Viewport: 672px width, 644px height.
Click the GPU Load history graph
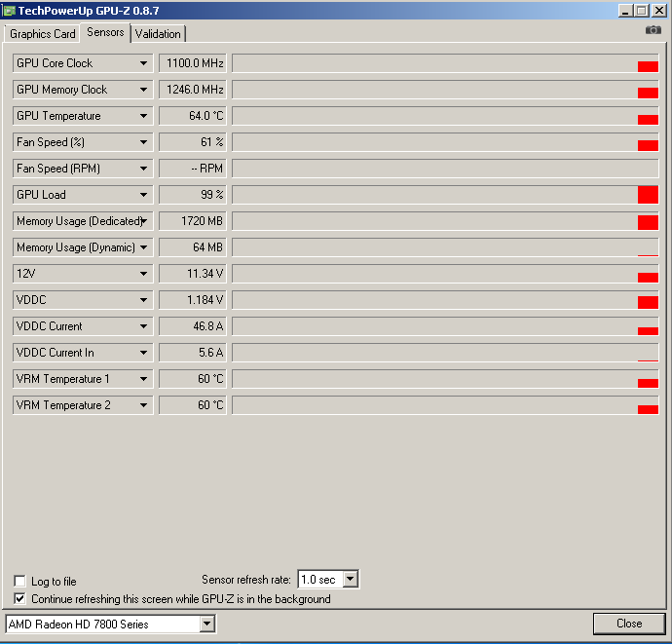[445, 195]
